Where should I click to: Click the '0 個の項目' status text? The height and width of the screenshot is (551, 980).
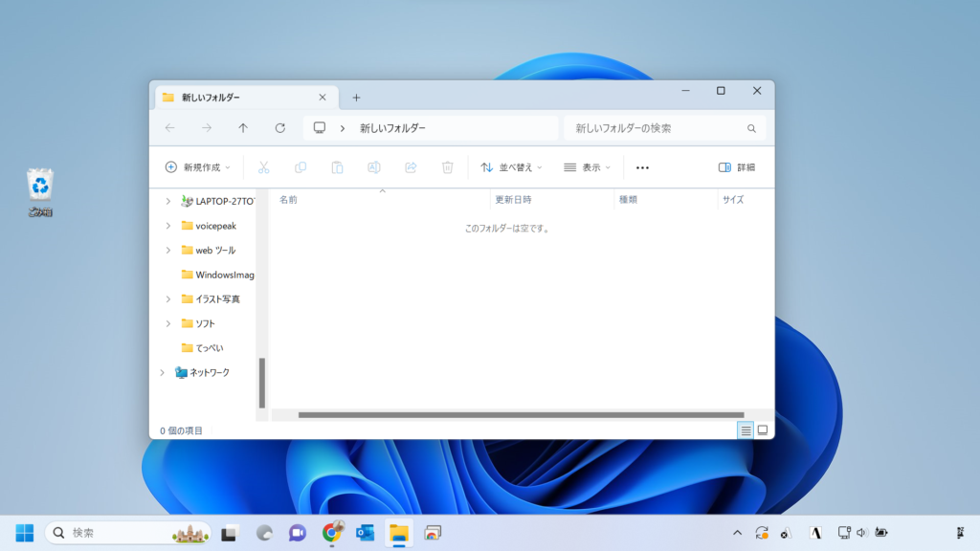point(181,430)
